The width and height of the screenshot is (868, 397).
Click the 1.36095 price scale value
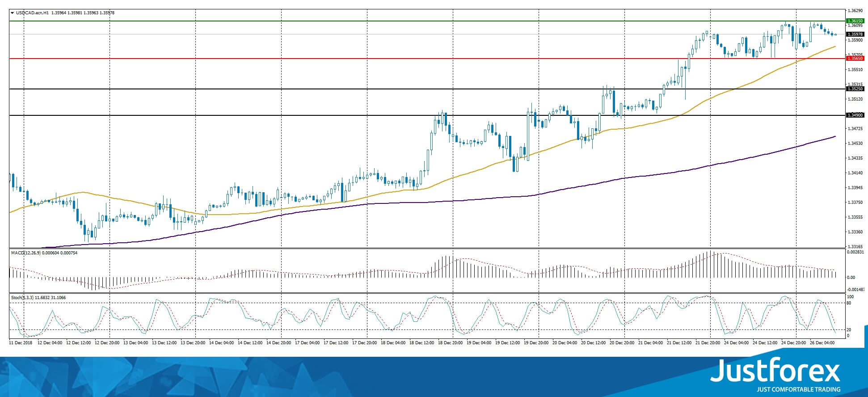pyautogui.click(x=855, y=25)
